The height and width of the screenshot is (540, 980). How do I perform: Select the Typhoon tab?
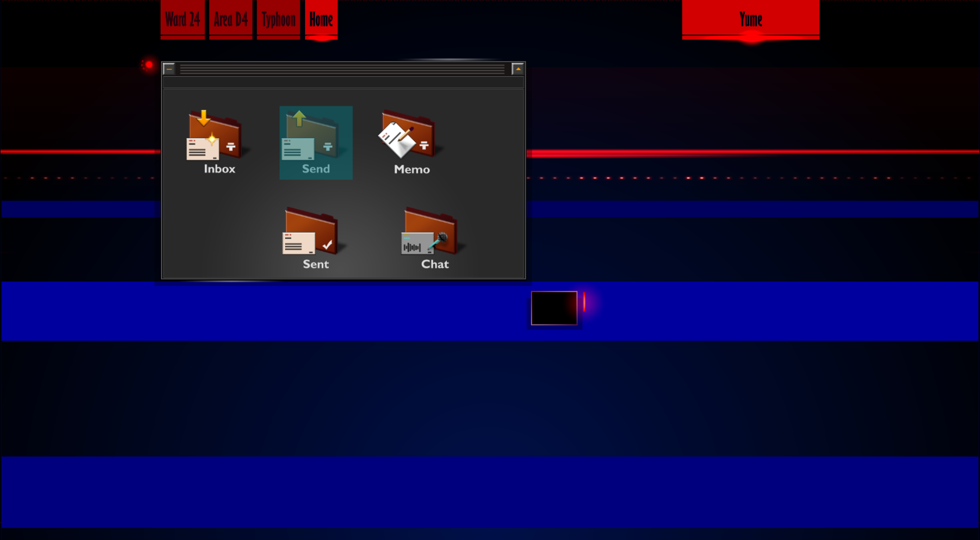(279, 19)
